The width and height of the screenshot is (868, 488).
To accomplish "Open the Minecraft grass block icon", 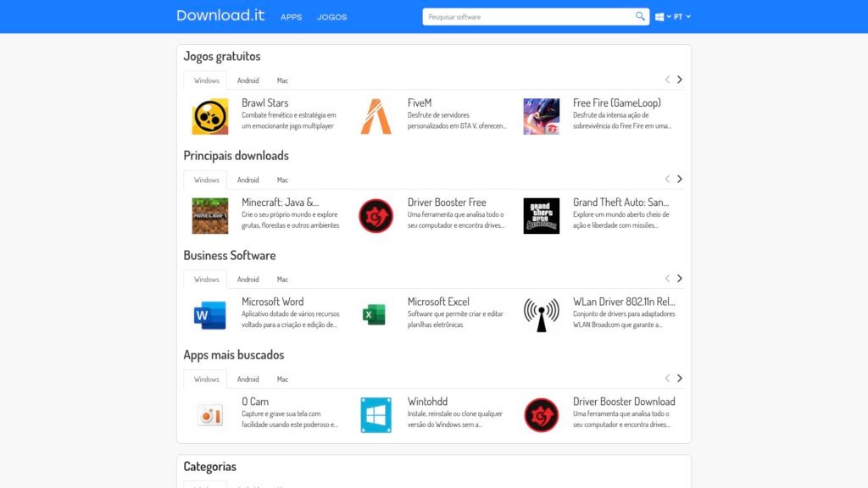I will (x=210, y=216).
